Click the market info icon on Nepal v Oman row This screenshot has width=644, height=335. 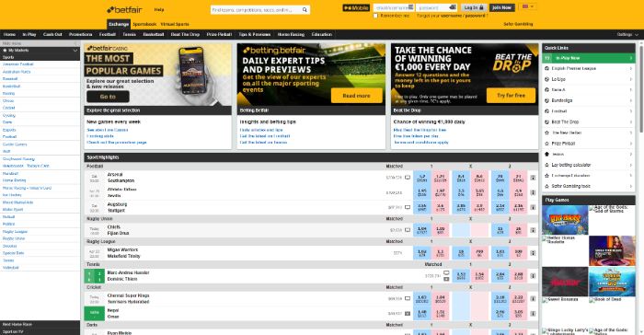pos(533,313)
